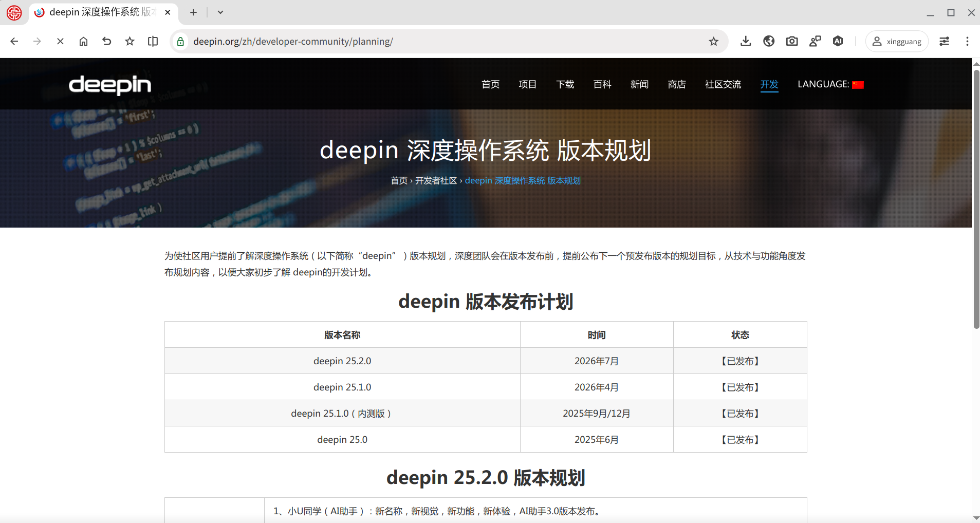Open a new tab with plus button
The width and height of the screenshot is (980, 523).
click(193, 12)
